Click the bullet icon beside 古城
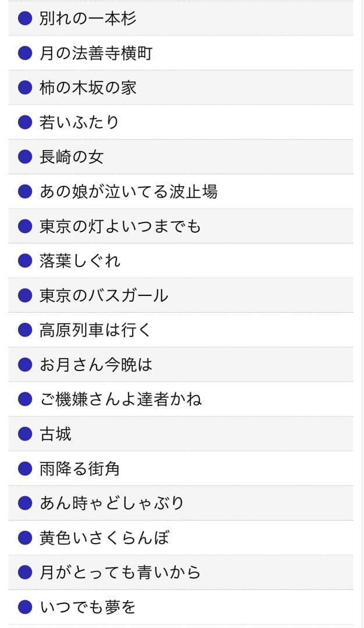Image resolution: width=364 pixels, height=628 pixels. (24, 434)
